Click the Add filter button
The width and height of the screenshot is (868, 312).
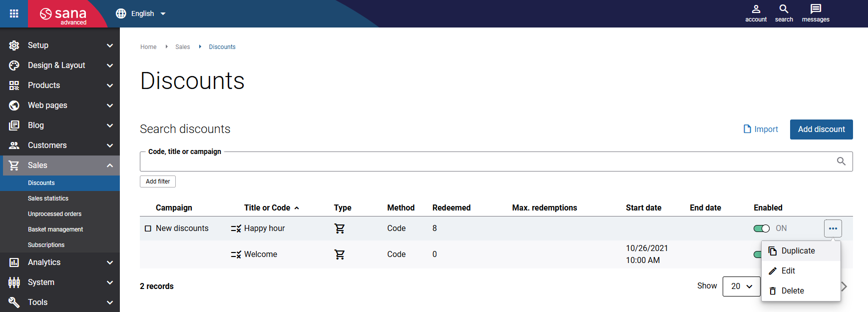[158, 181]
